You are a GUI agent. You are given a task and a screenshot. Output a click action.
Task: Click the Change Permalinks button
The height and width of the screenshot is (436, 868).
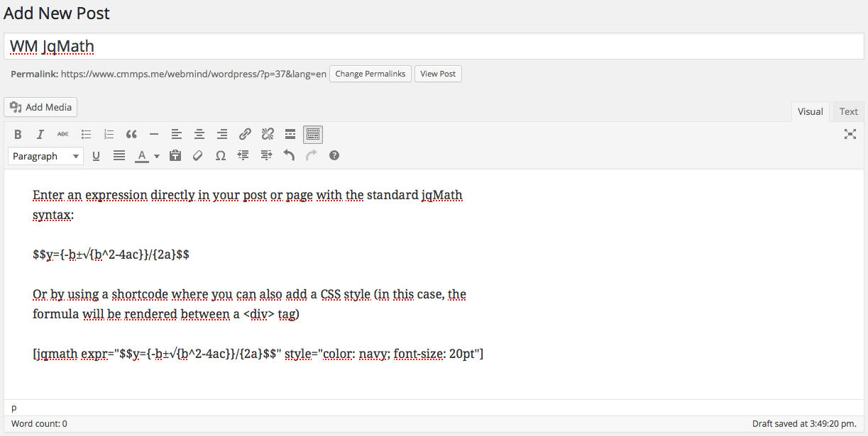point(370,74)
